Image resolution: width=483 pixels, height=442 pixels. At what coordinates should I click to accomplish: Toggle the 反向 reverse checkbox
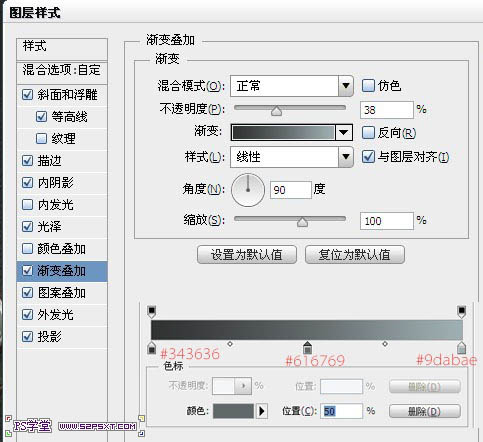tap(368, 133)
